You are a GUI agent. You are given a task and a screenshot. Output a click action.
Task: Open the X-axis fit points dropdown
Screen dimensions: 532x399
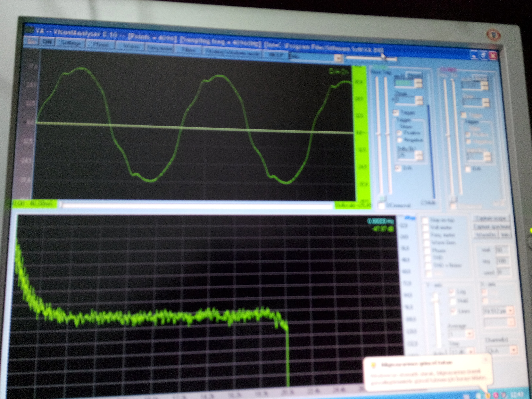point(511,311)
